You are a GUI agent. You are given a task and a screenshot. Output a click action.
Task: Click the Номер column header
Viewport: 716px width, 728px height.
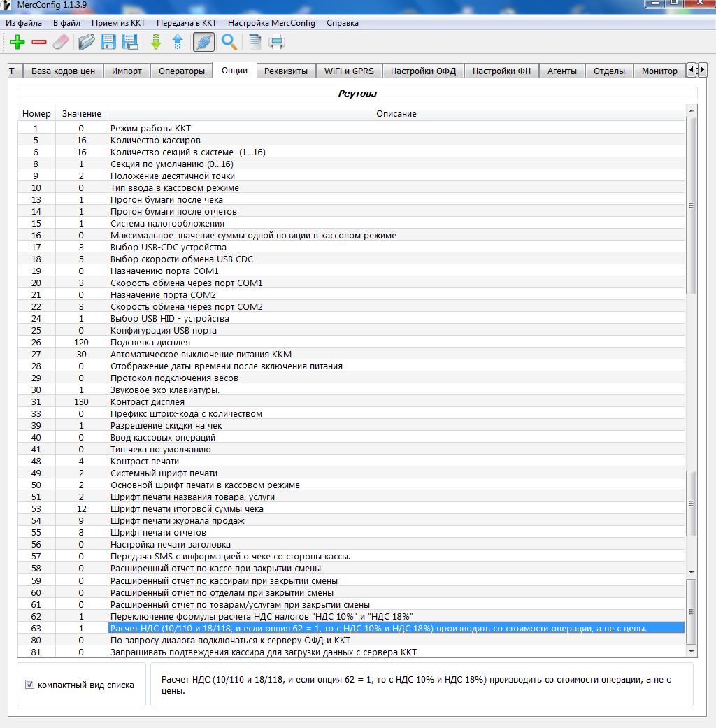tap(36, 114)
